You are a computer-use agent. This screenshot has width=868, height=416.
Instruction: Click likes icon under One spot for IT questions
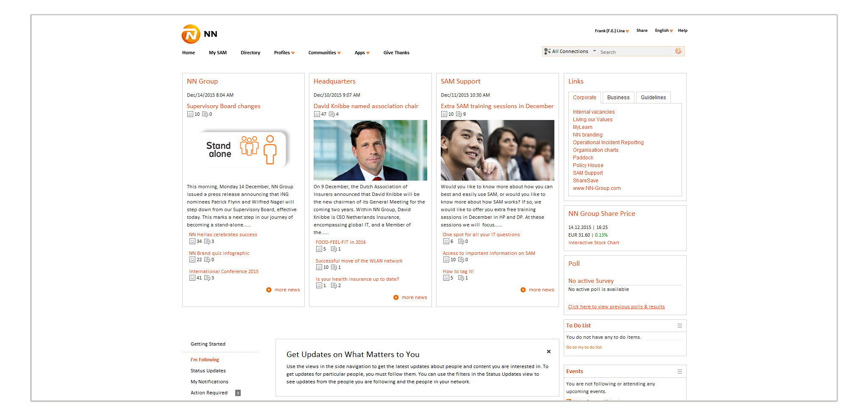446,241
